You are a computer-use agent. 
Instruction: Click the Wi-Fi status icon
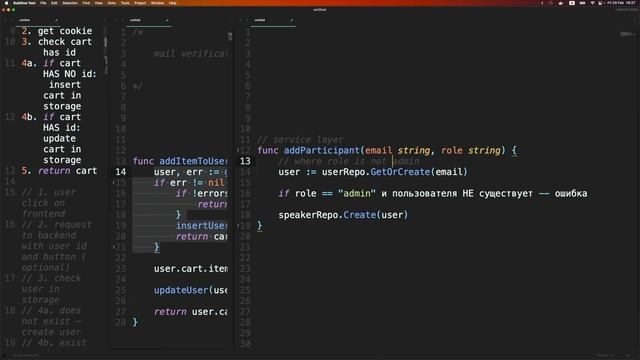coord(593,3)
